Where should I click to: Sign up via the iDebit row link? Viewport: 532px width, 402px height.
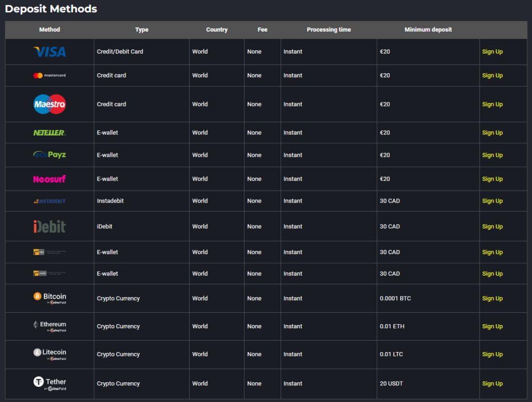(x=493, y=226)
